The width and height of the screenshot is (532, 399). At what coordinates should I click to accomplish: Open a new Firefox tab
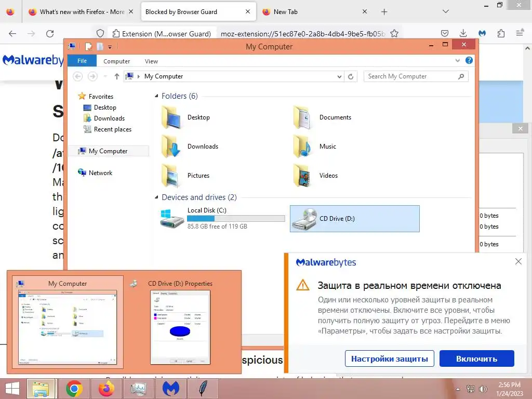[384, 12]
